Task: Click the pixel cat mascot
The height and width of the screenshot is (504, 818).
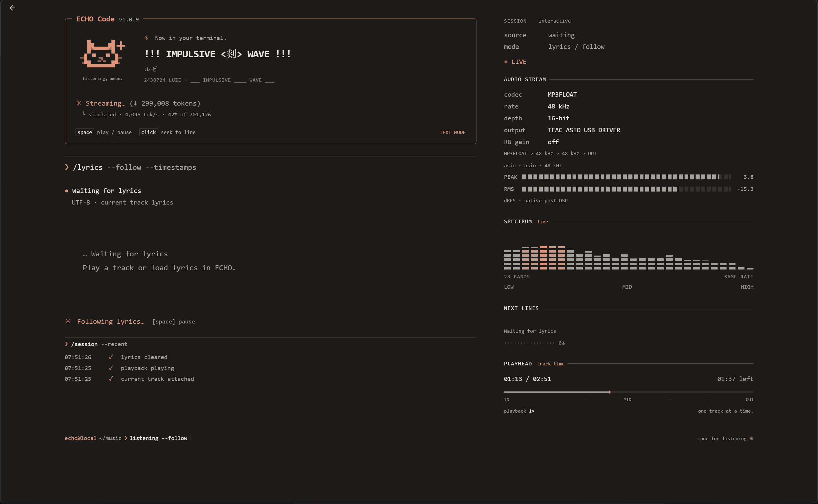Action: click(x=102, y=53)
